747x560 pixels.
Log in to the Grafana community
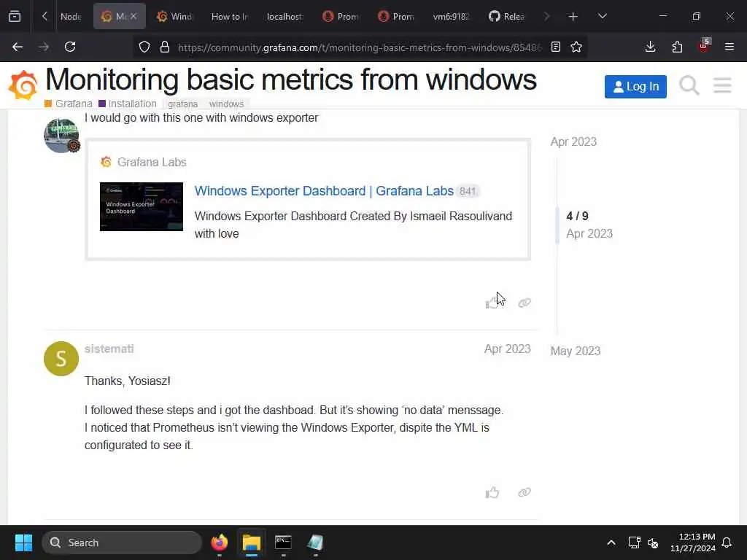635,87
